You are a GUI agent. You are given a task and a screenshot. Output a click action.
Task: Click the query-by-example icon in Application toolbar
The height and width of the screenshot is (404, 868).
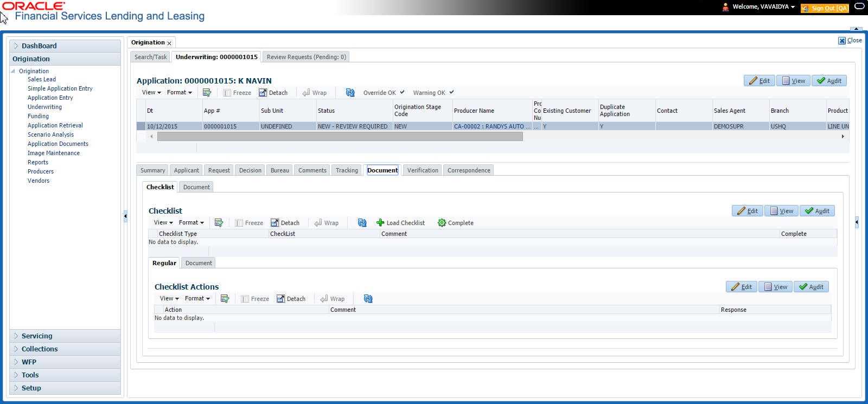tap(207, 93)
